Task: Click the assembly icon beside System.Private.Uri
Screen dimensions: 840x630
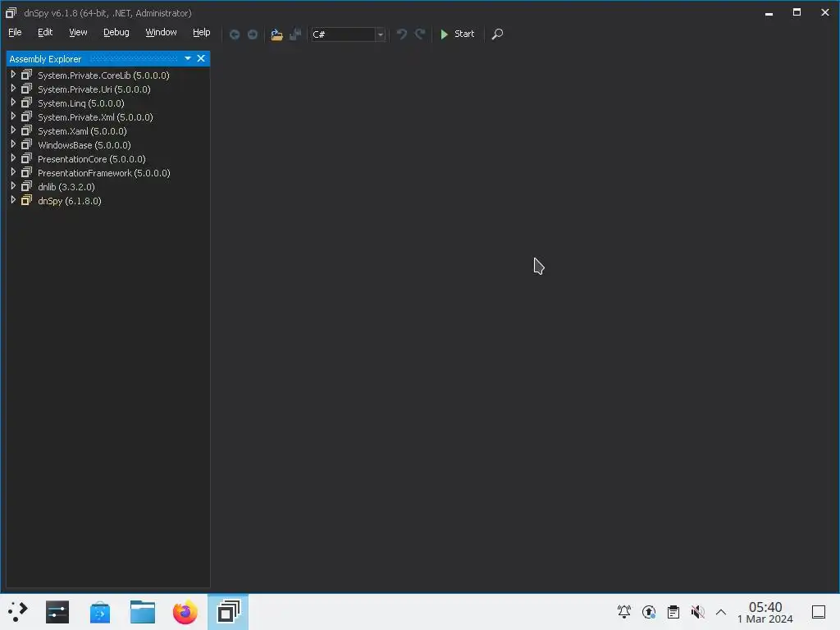Action: [x=26, y=89]
